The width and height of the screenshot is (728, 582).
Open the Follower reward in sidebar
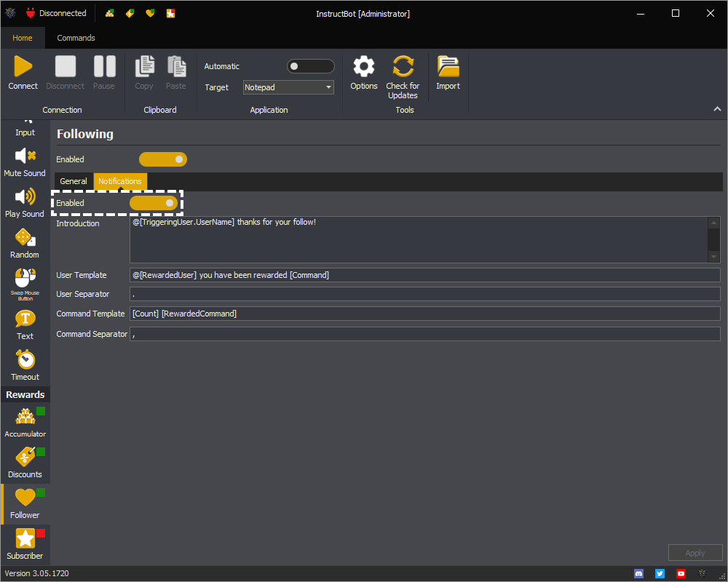point(25,504)
